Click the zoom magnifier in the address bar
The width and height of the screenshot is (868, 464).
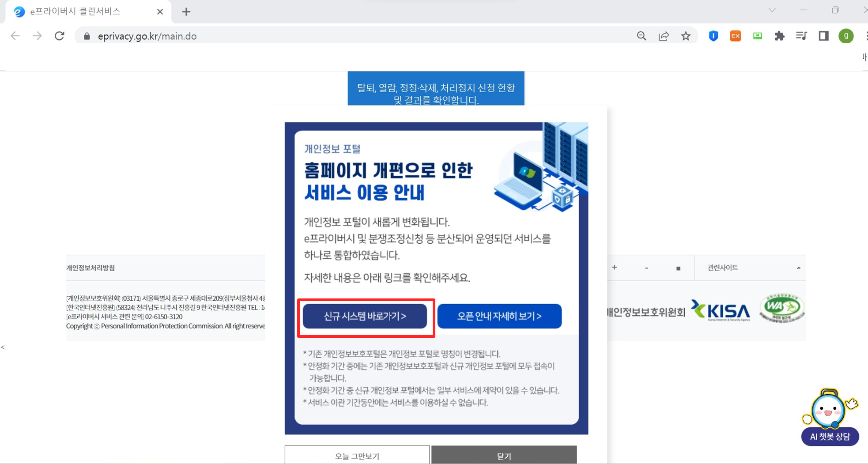pos(642,36)
